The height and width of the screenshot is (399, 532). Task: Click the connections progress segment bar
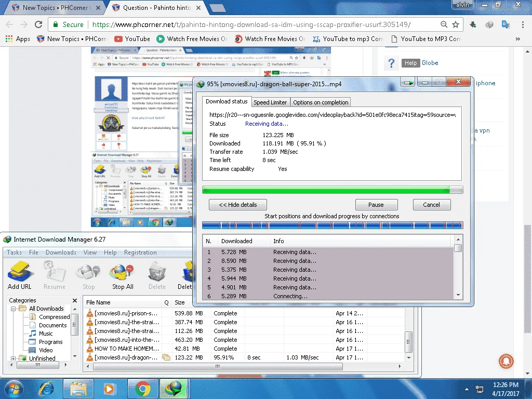click(x=332, y=225)
